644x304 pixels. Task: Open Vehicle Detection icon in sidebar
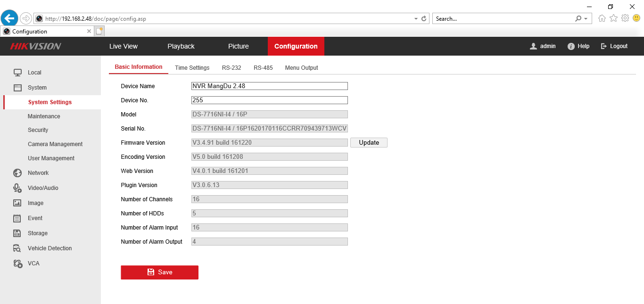tap(17, 248)
